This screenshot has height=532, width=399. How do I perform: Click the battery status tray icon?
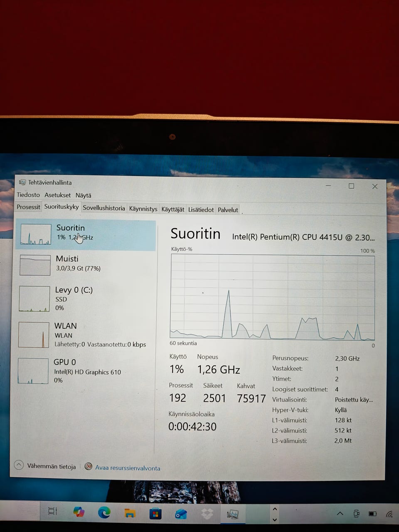[372, 514]
